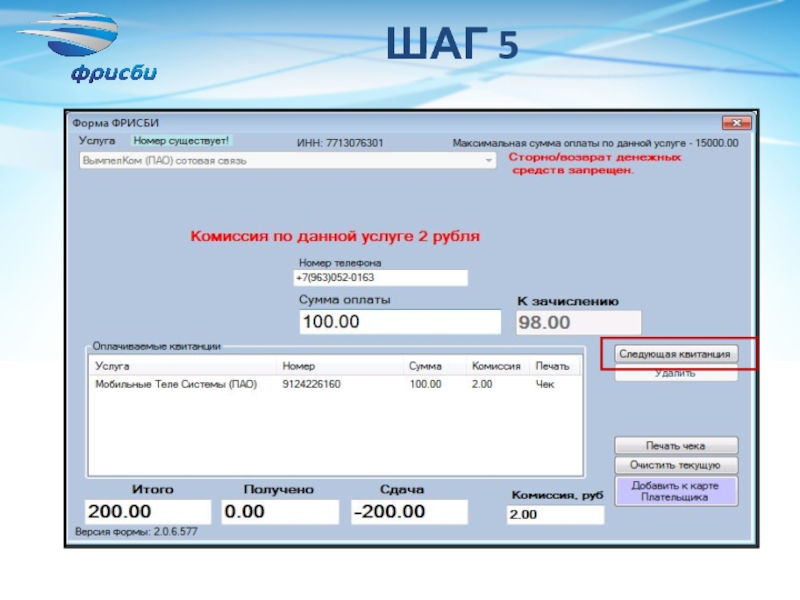The width and height of the screenshot is (800, 600).
Task: Open the Услуга service dropdown
Action: pos(287,161)
